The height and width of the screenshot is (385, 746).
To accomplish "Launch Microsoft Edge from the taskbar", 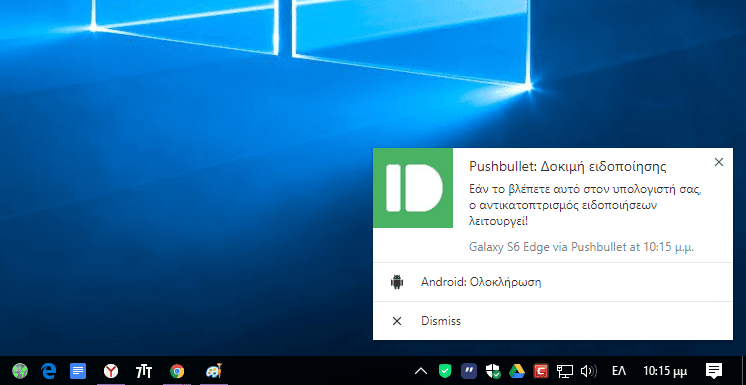I will coord(49,371).
